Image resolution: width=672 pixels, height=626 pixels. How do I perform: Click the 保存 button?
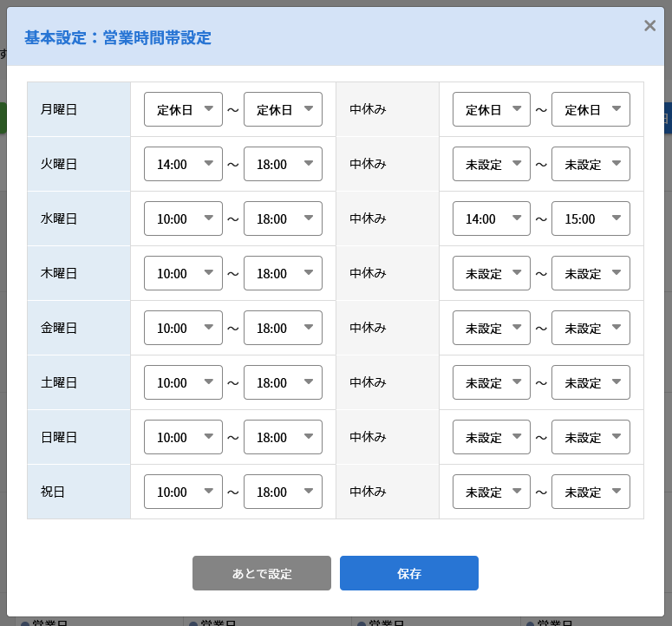coord(409,573)
